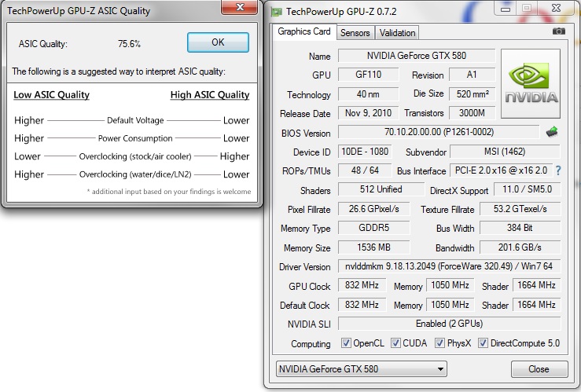Click the Memory Type field GDDR5
581x392 pixels.
[x=374, y=228]
